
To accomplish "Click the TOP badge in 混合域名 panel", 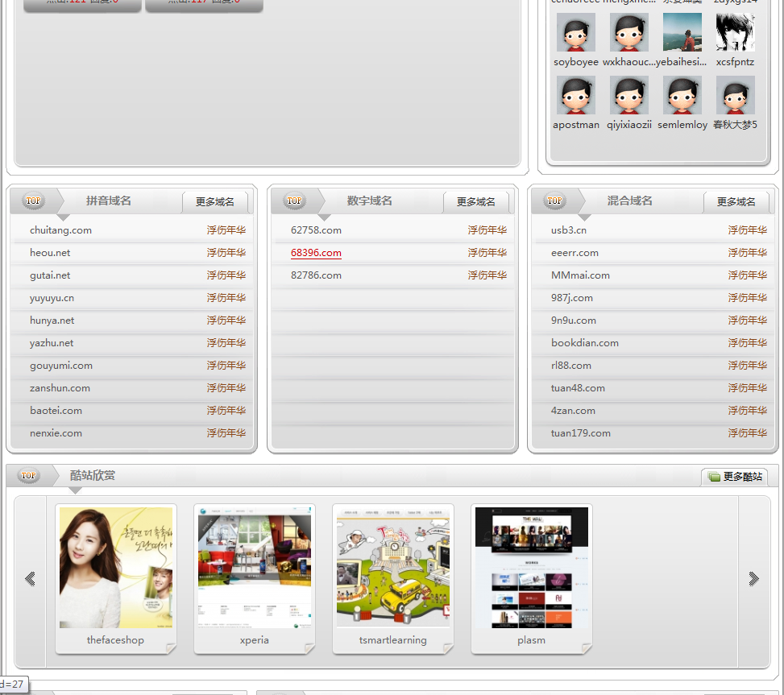I will click(x=554, y=201).
